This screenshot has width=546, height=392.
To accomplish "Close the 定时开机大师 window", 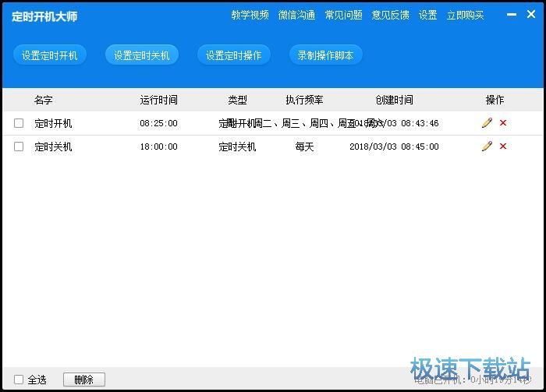I will click(531, 14).
